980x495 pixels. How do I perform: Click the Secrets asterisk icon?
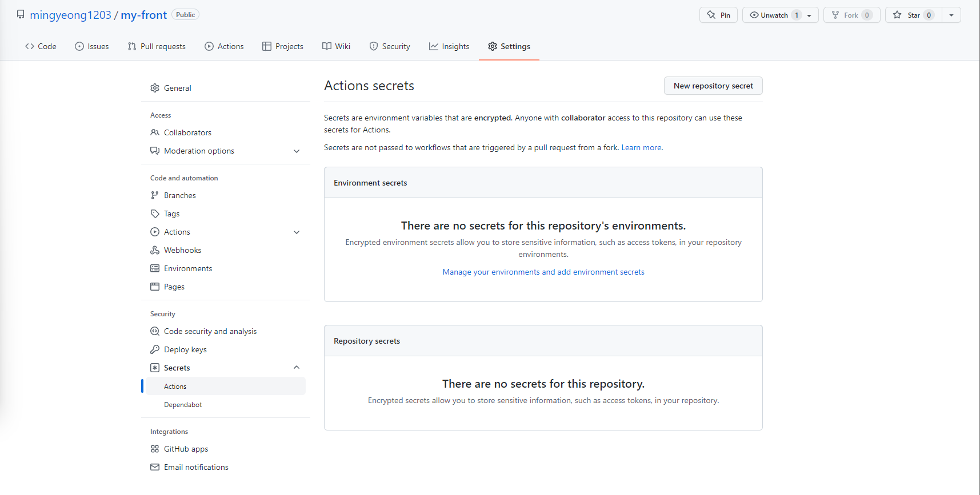click(x=155, y=368)
